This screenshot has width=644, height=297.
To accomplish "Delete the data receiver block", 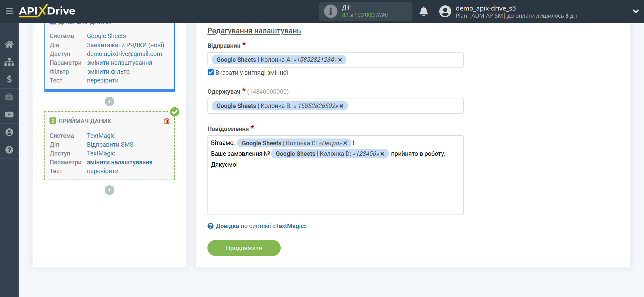I will (x=167, y=121).
